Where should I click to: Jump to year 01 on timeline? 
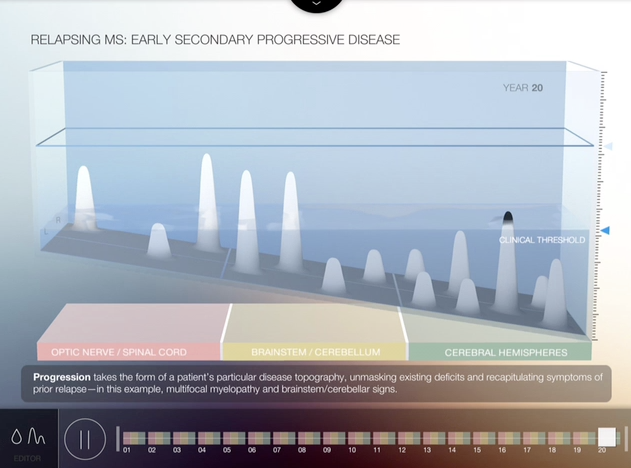tap(128, 438)
